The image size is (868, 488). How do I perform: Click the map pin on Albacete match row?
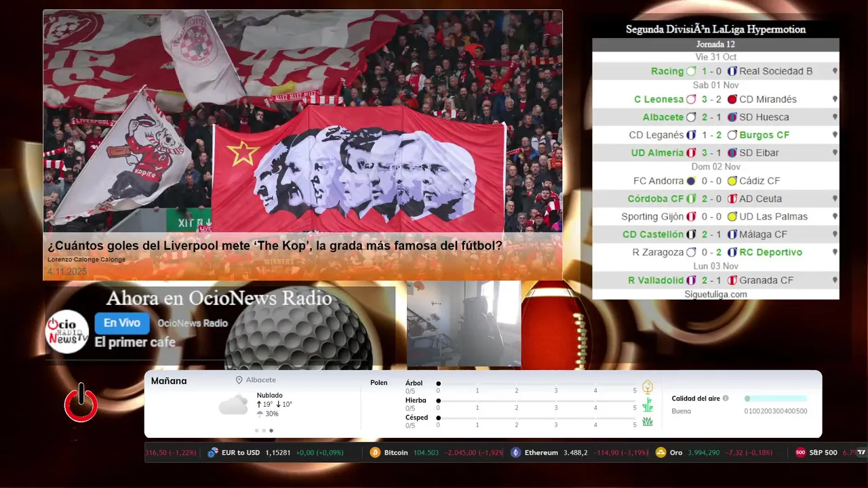(x=835, y=117)
